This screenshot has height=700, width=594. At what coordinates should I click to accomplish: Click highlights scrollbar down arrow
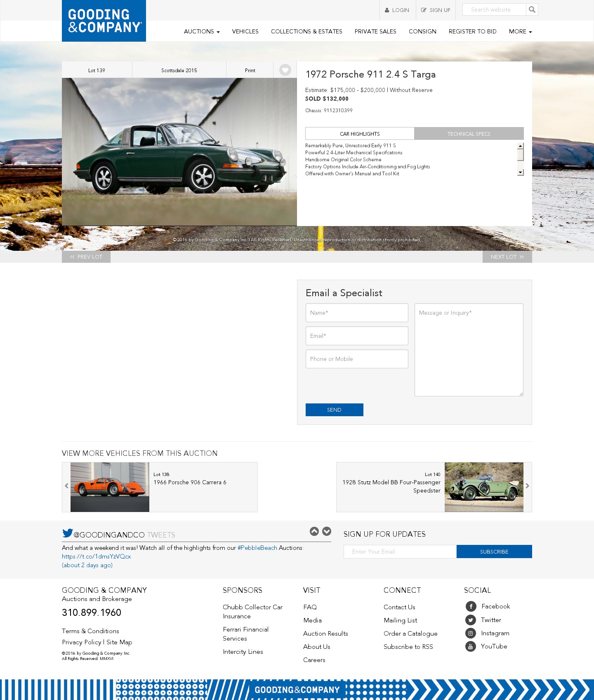point(521,172)
